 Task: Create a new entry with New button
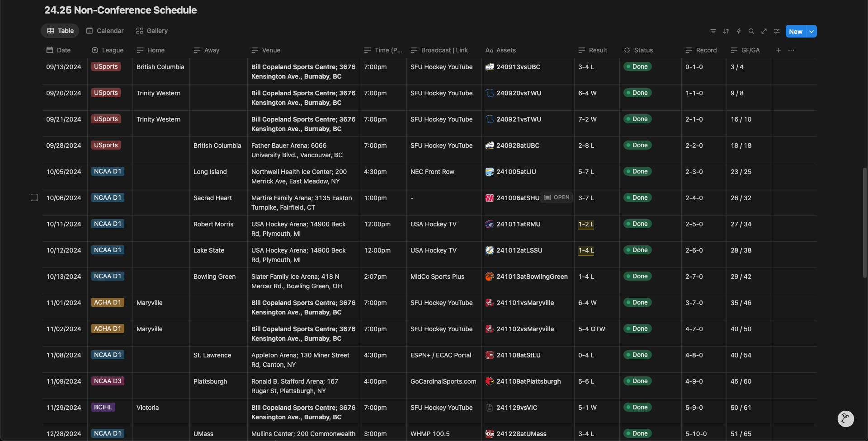(x=796, y=31)
